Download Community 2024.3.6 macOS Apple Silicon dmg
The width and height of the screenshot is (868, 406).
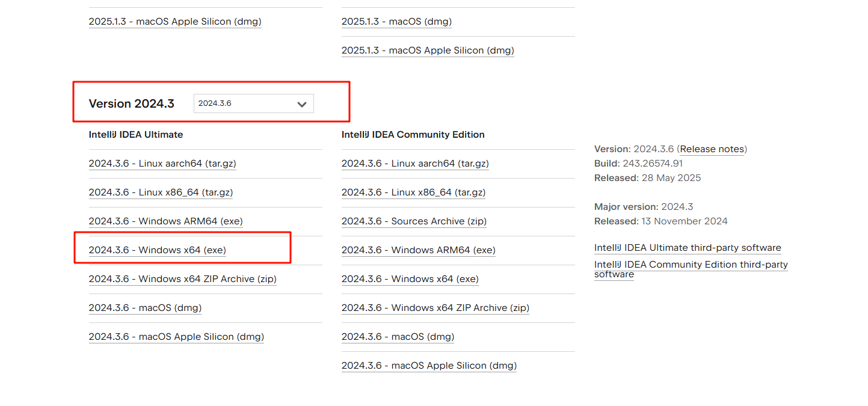(x=429, y=366)
